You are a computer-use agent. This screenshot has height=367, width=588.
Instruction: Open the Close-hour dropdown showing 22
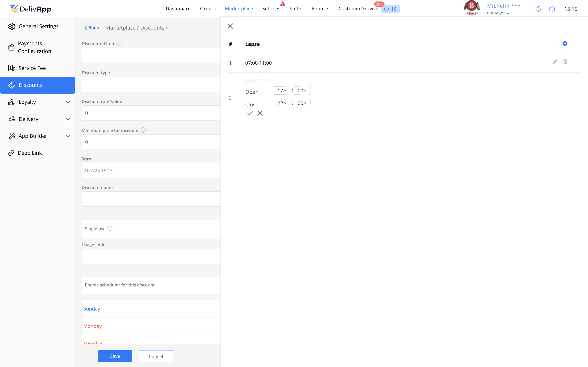[x=282, y=103]
